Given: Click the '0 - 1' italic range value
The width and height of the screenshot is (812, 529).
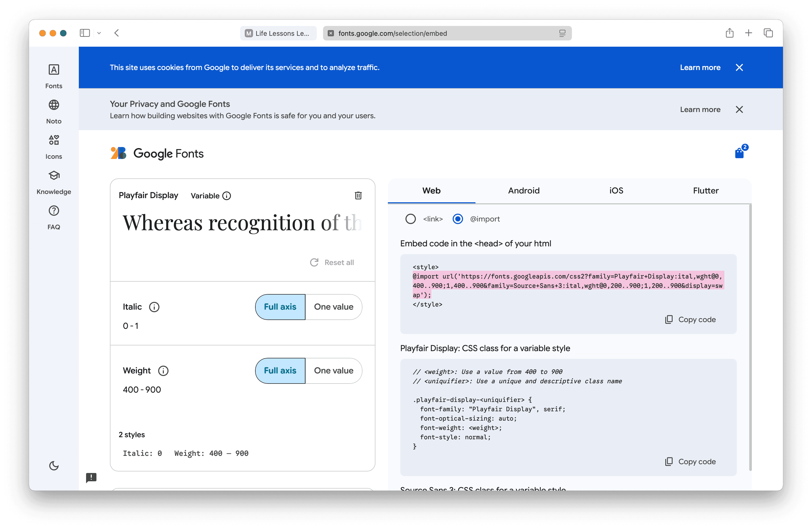Looking at the screenshot, I should (x=131, y=326).
